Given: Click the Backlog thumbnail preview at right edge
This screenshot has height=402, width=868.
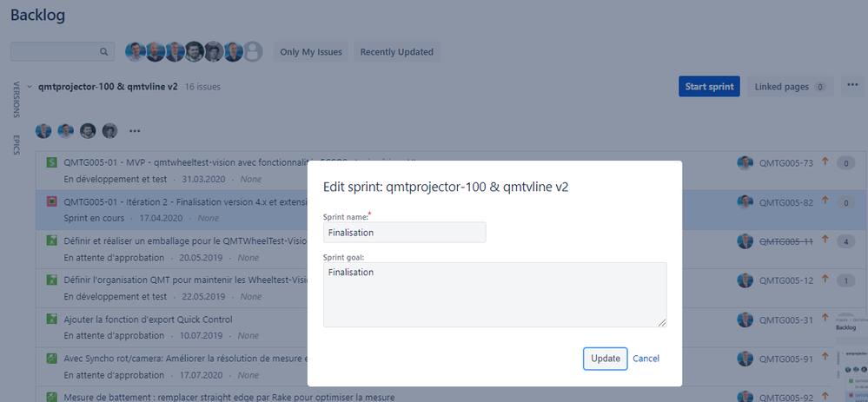Looking at the screenshot, I should (x=851, y=357).
